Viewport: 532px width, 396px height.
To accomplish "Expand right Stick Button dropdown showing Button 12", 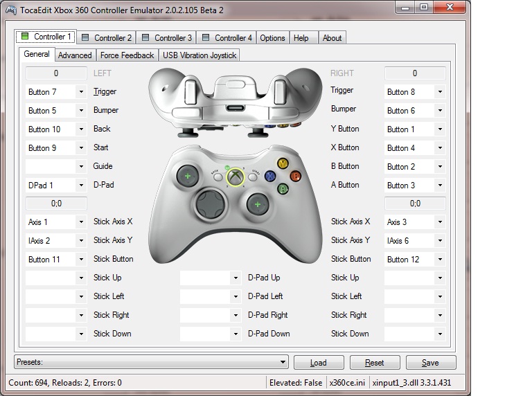I will [415, 260].
